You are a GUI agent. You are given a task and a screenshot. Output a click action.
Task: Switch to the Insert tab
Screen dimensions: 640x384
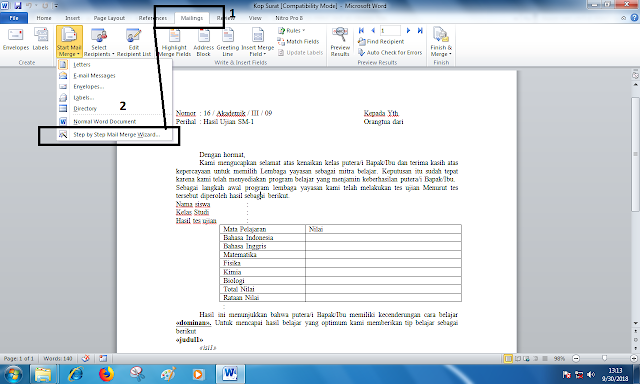[x=73, y=18]
